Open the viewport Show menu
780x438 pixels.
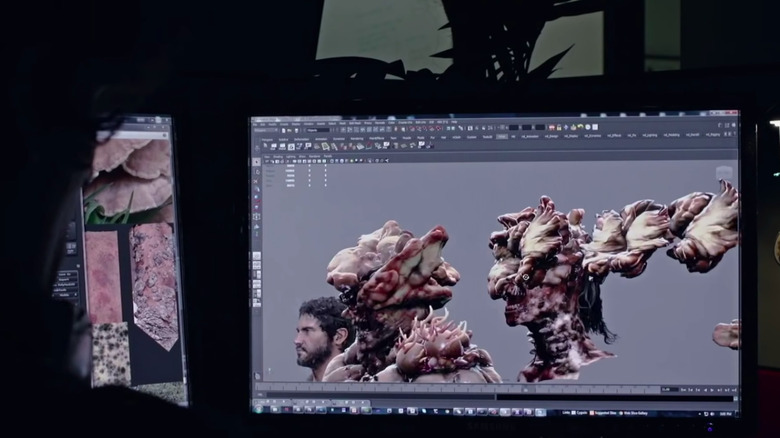click(x=302, y=156)
